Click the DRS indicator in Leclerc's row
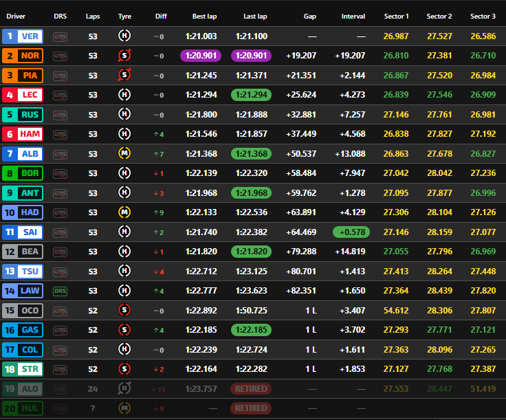Viewport: 506px width, 420px height. (x=60, y=95)
